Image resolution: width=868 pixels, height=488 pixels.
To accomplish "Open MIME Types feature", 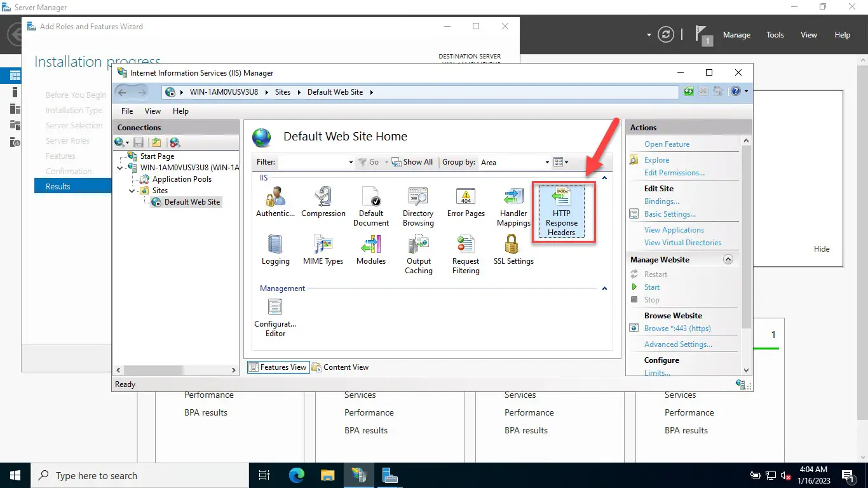I will pos(323,250).
